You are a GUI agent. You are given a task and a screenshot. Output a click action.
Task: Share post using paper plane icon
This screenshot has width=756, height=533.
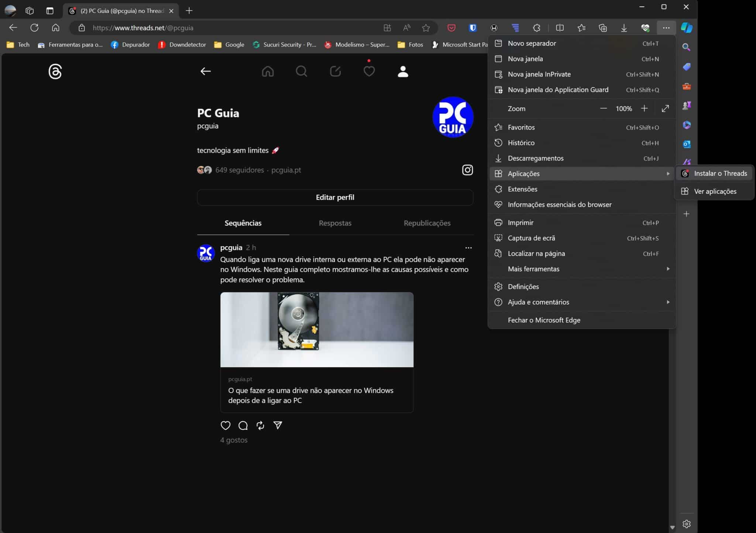(x=278, y=426)
